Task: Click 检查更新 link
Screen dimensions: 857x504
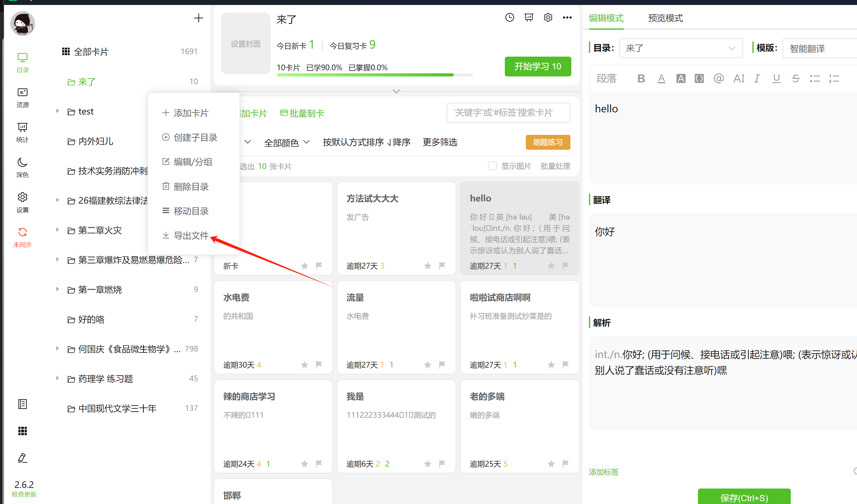Action: click(24, 494)
